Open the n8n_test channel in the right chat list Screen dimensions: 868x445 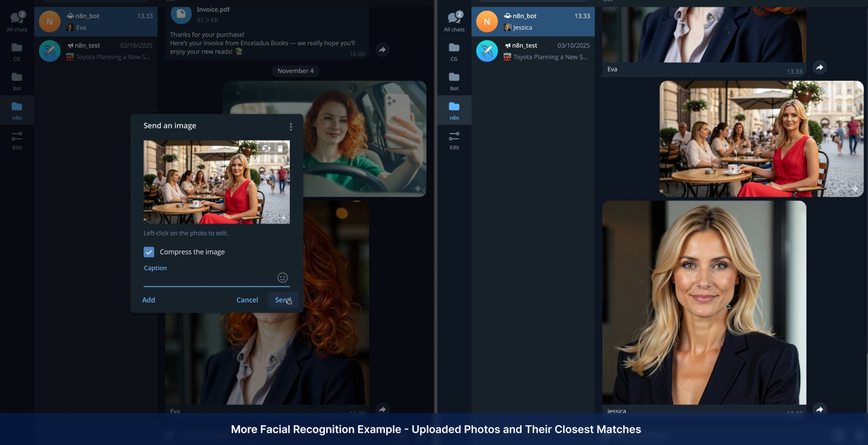(x=533, y=51)
